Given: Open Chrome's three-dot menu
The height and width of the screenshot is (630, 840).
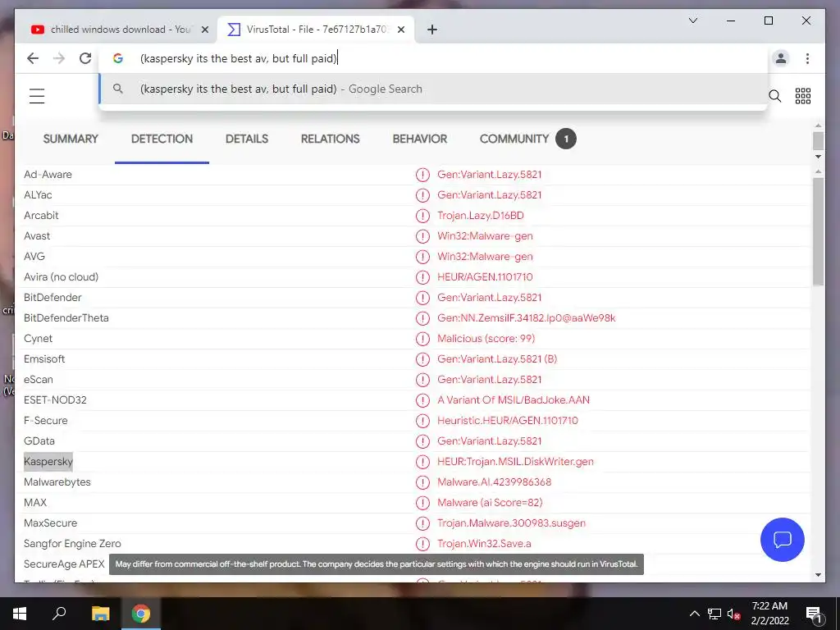Looking at the screenshot, I should click(807, 58).
